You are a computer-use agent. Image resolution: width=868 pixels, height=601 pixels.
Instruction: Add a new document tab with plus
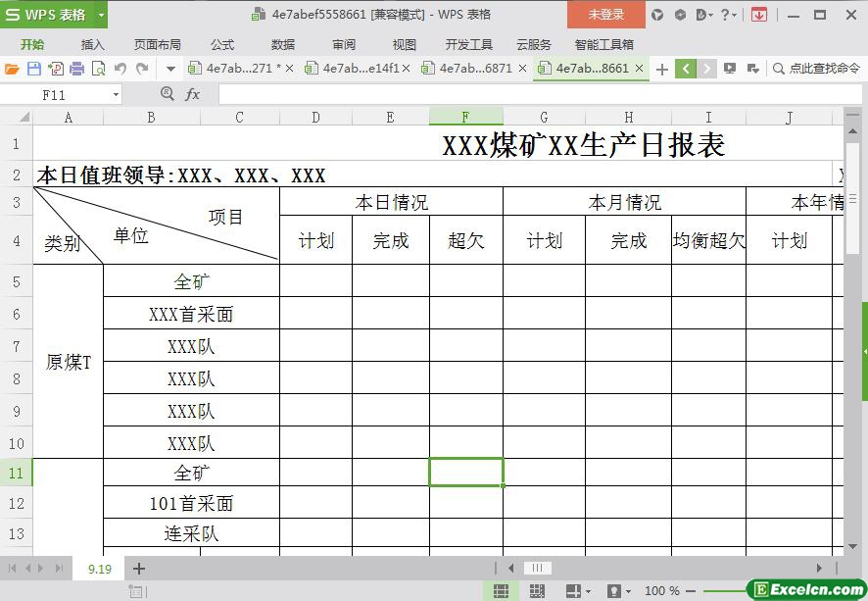point(661,70)
